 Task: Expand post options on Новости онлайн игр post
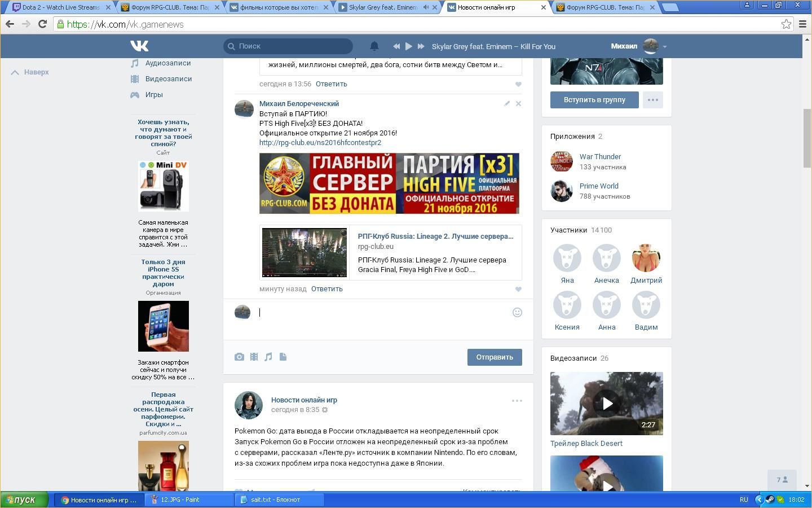517,401
